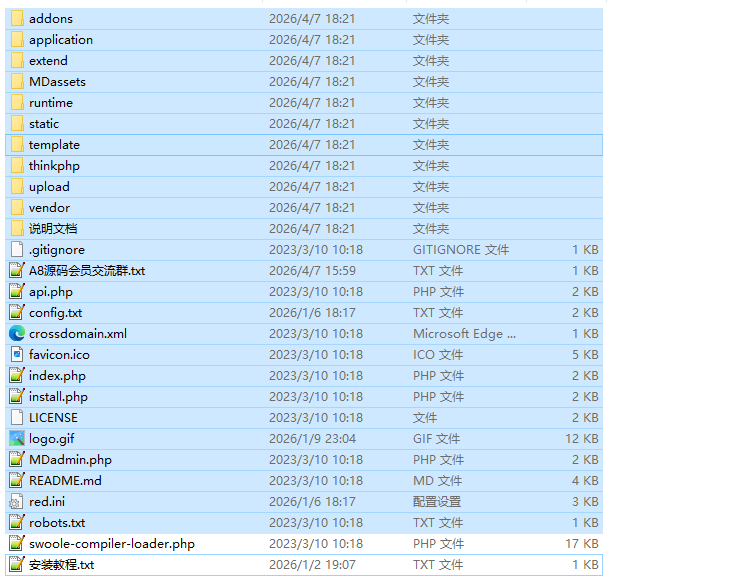Screen dimensions: 742x576
Task: Select the A8源码会员交流群.txt file
Action: tap(87, 270)
